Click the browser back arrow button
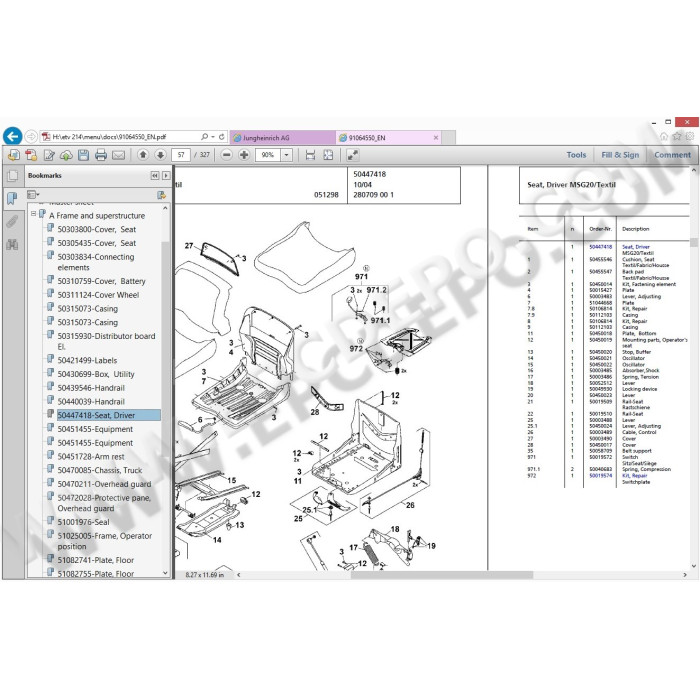This screenshot has height=700, width=700. click(x=12, y=136)
